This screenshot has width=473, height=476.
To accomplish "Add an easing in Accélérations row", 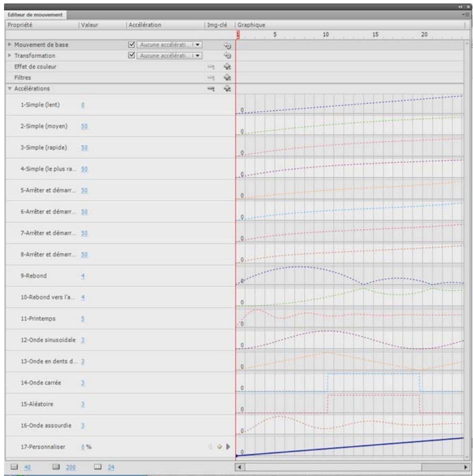I will (x=227, y=88).
